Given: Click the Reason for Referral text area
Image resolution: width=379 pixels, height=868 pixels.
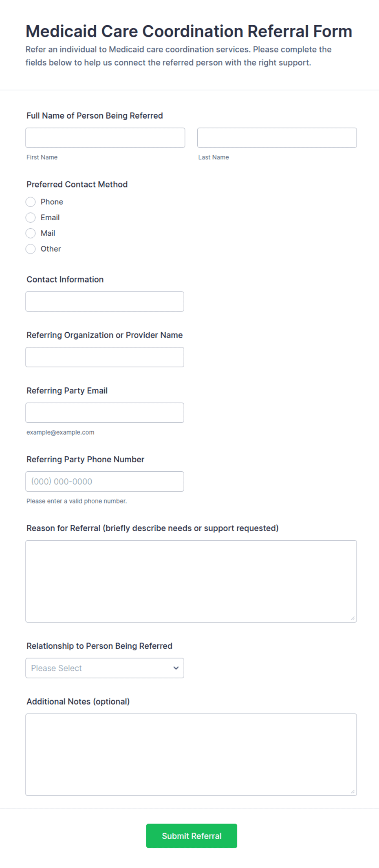Looking at the screenshot, I should (x=191, y=581).
